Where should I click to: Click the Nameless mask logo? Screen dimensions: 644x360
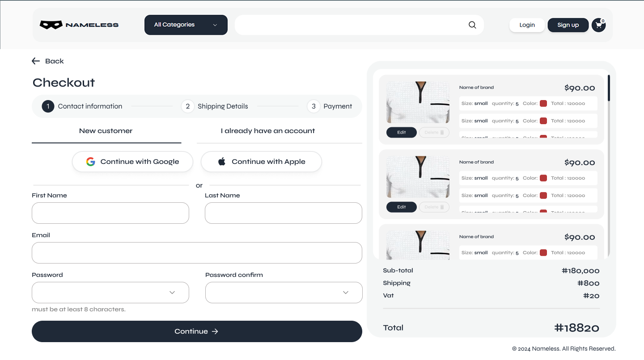tap(51, 25)
